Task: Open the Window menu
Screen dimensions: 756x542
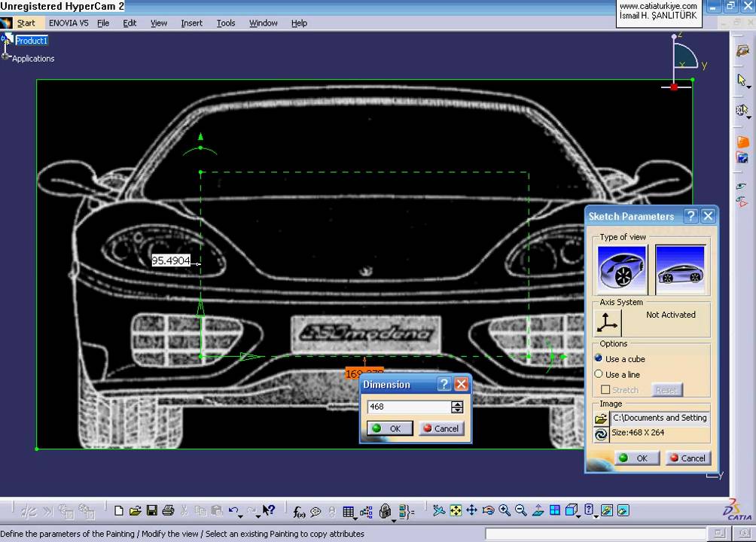Action: [x=264, y=23]
